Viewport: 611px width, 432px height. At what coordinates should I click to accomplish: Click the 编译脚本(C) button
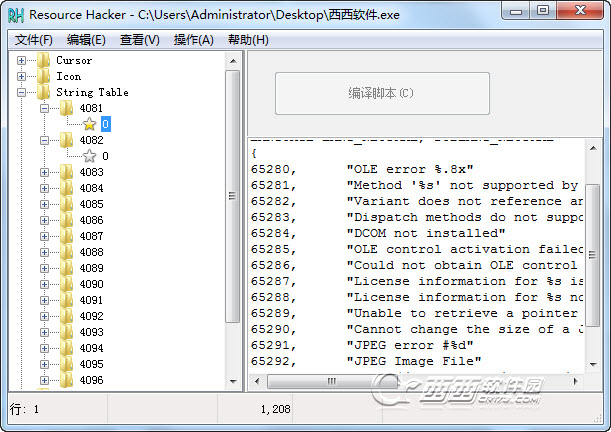(x=382, y=93)
